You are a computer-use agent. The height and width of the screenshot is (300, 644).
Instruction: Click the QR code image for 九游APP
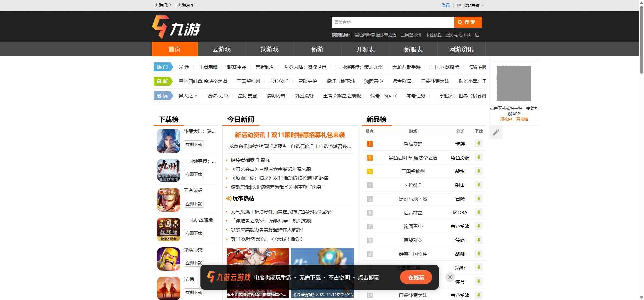pyautogui.click(x=514, y=84)
